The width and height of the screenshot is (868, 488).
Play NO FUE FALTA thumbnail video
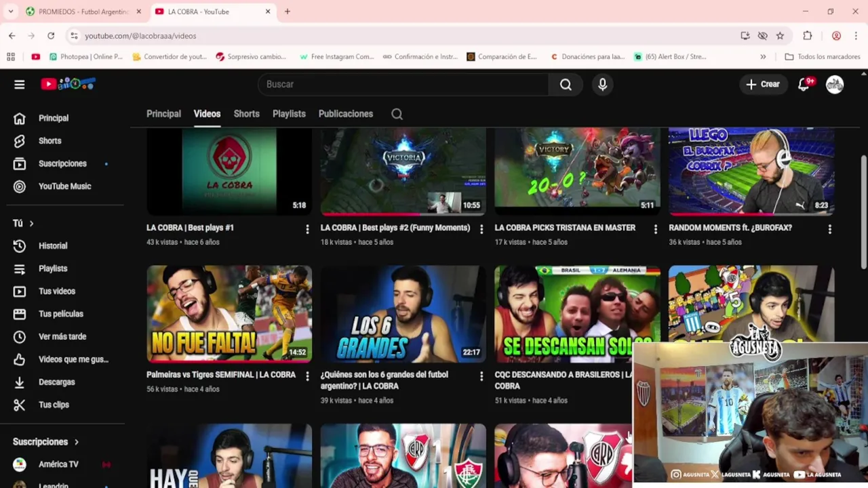[x=229, y=314]
